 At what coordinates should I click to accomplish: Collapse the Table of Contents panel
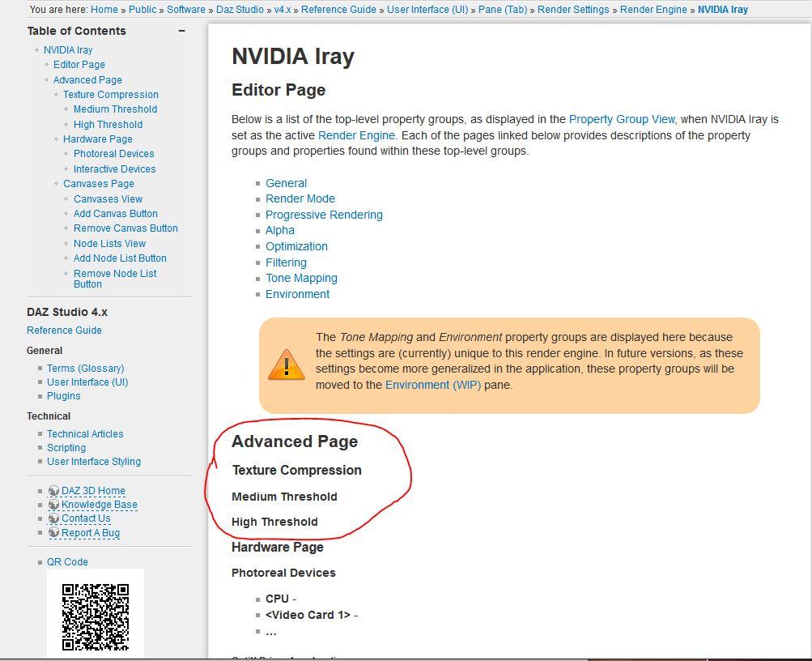point(182,31)
